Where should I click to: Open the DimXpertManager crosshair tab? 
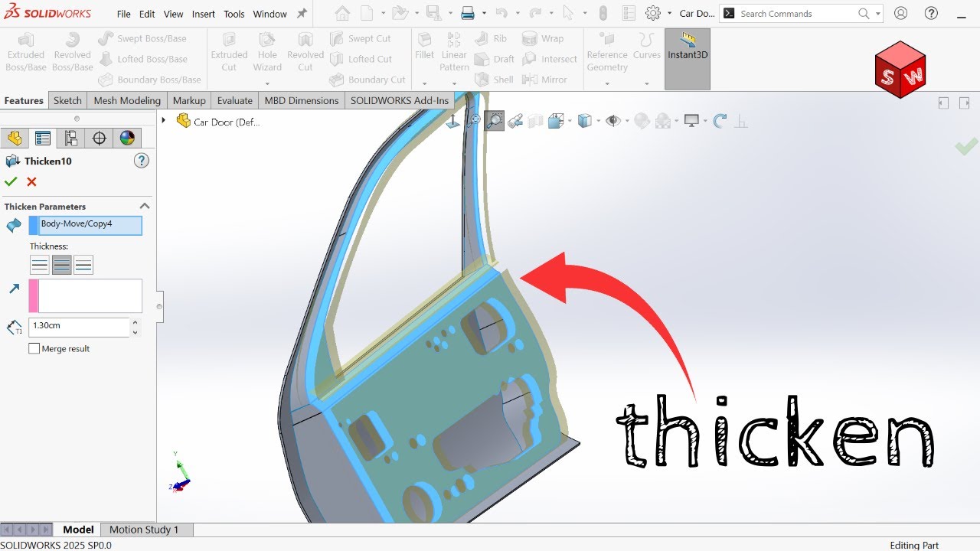99,138
